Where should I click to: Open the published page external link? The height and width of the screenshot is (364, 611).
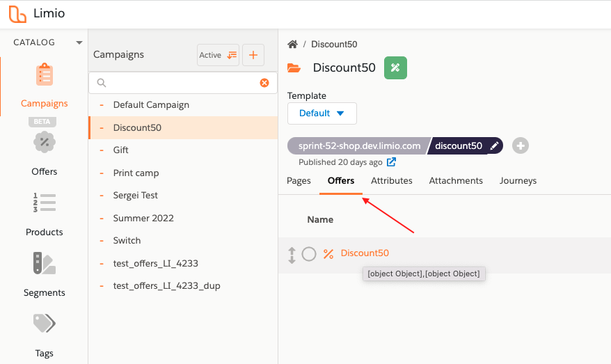[x=391, y=162]
